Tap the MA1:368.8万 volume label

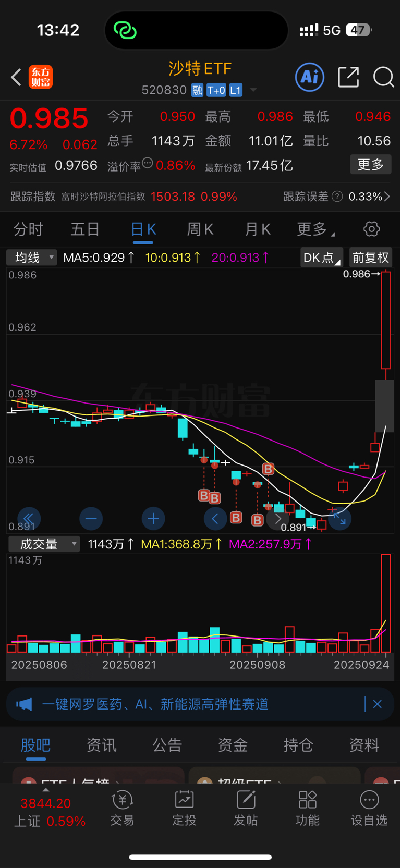pos(181,544)
